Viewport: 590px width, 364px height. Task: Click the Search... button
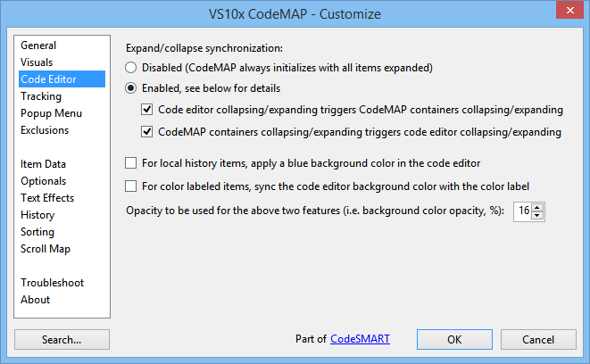(62, 340)
